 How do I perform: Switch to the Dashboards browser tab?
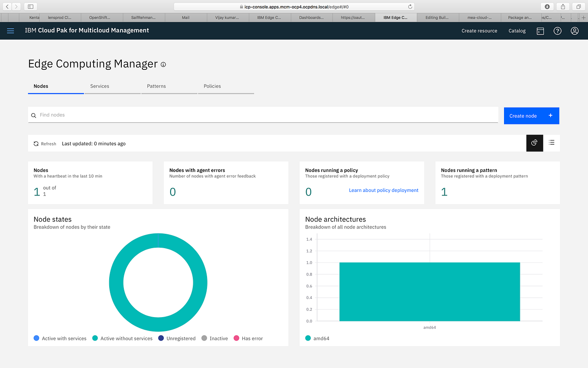tap(312, 18)
